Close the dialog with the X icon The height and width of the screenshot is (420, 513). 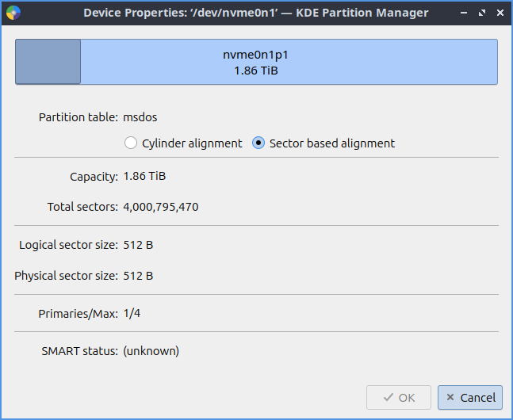click(499, 13)
